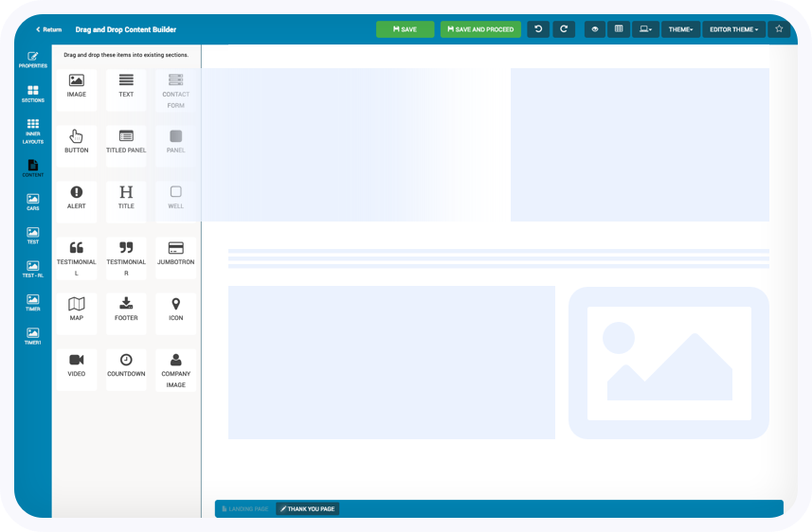
Task: Expand the Editor Theme dropdown
Action: 733,29
